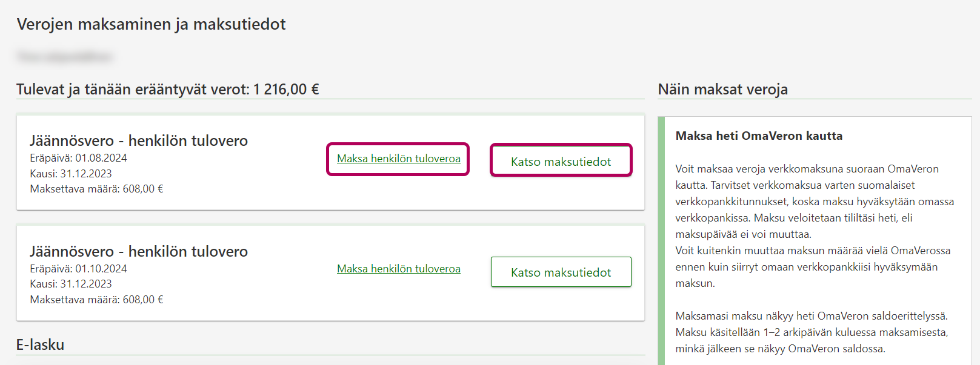The width and height of the screenshot is (980, 365).
Task: Click the 'Maksa henkilön tuloveroa' link due 01.08.2024
Action: pyautogui.click(x=398, y=159)
